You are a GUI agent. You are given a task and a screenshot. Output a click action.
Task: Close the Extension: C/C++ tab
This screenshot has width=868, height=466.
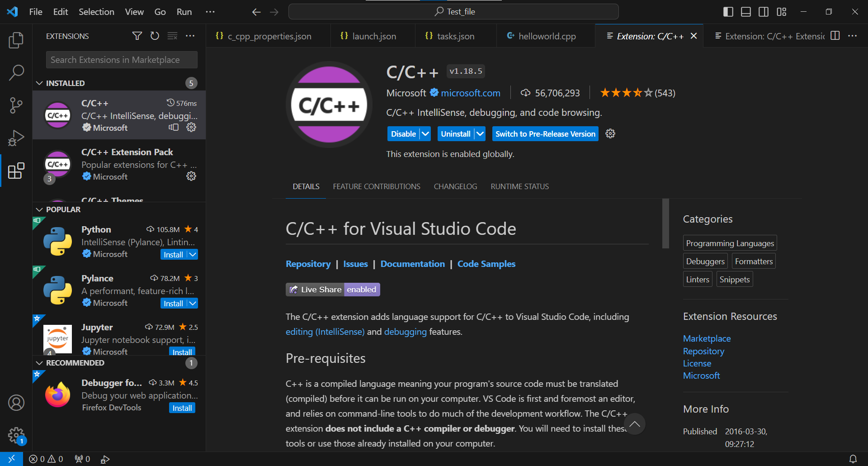[694, 36]
